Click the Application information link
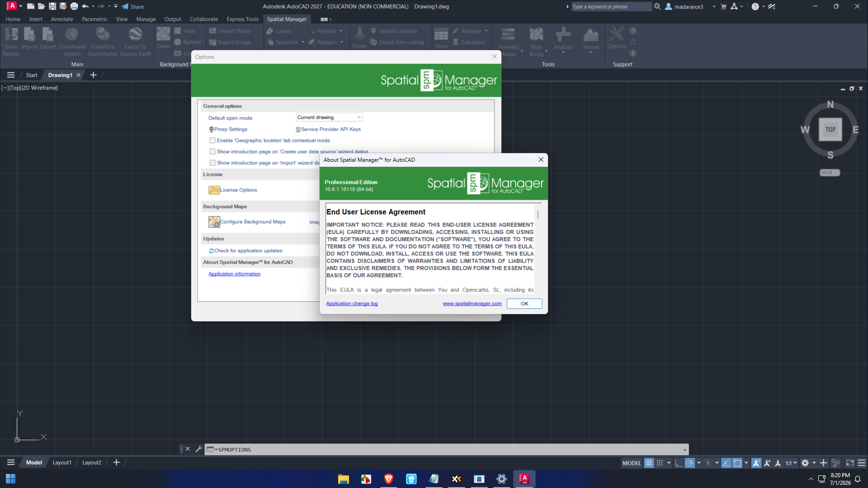This screenshot has width=868, height=488. click(x=234, y=274)
